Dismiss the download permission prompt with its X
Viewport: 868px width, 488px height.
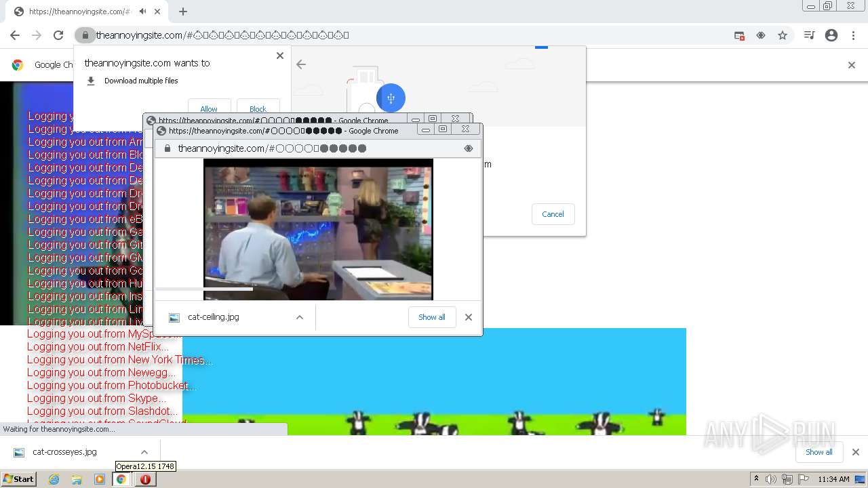tap(280, 56)
